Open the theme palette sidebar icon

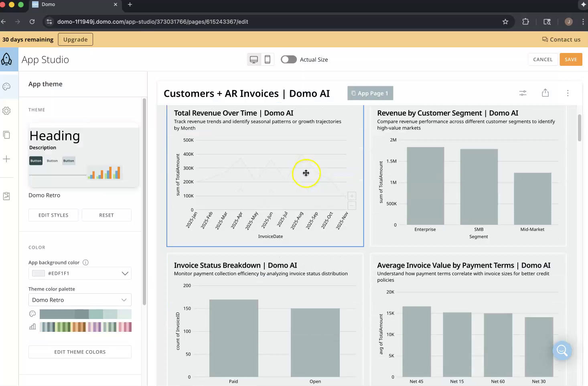(x=6, y=87)
